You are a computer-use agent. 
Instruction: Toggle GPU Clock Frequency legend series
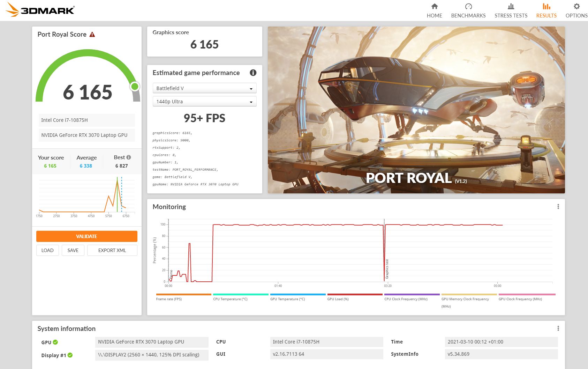527,297
